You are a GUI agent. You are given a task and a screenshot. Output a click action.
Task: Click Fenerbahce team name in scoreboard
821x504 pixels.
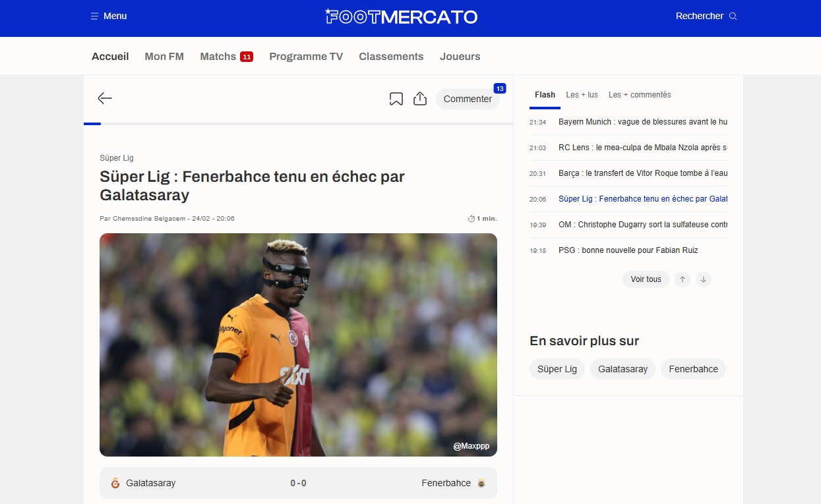point(446,483)
